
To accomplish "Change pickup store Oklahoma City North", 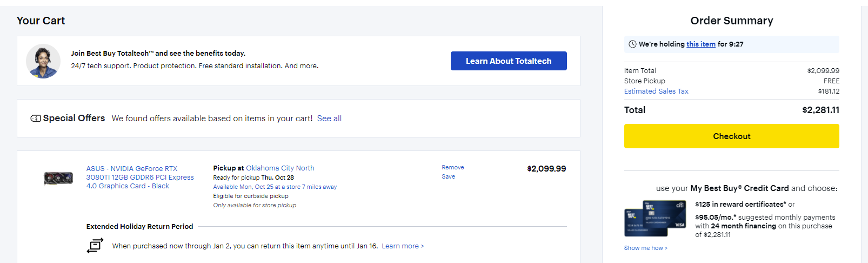I will click(x=280, y=168).
